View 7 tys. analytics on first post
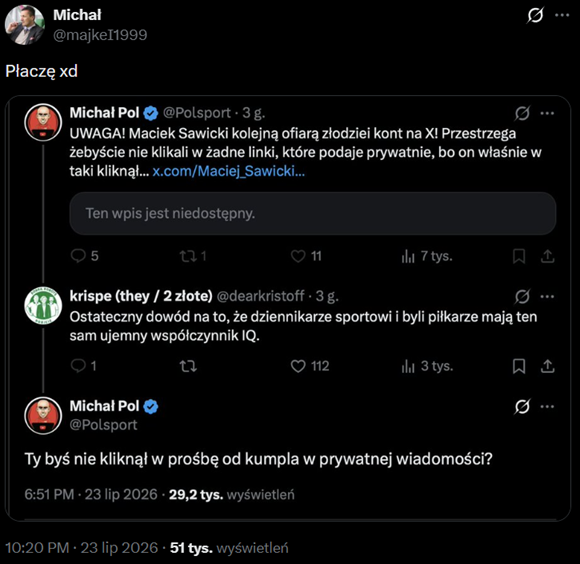The width and height of the screenshot is (580, 564). coord(427,256)
